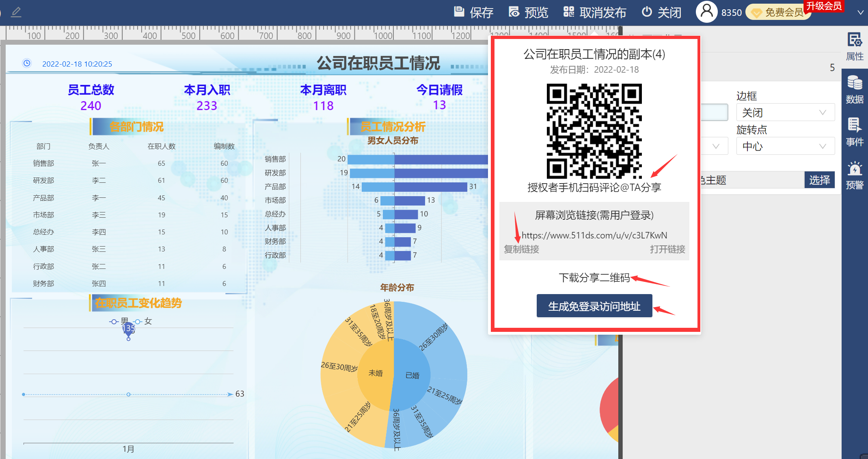868x459 pixels.
Task: Click the dashboard title 公司在职员工情况
Action: point(378,63)
